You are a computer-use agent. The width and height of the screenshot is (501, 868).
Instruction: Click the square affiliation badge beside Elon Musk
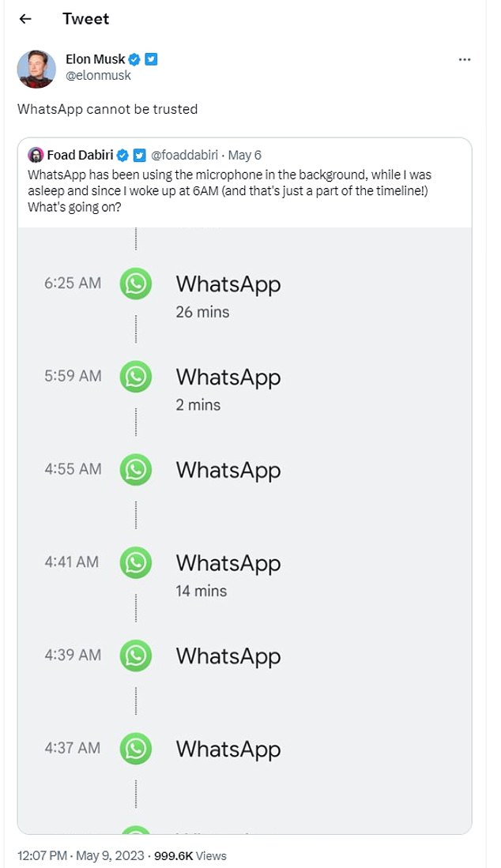(151, 60)
